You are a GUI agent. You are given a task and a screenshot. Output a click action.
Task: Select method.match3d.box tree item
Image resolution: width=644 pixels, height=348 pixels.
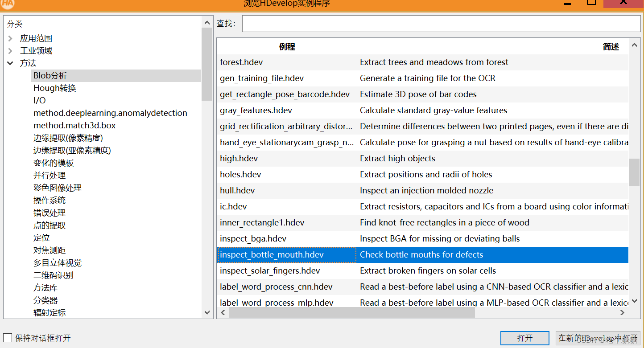pyautogui.click(x=74, y=126)
